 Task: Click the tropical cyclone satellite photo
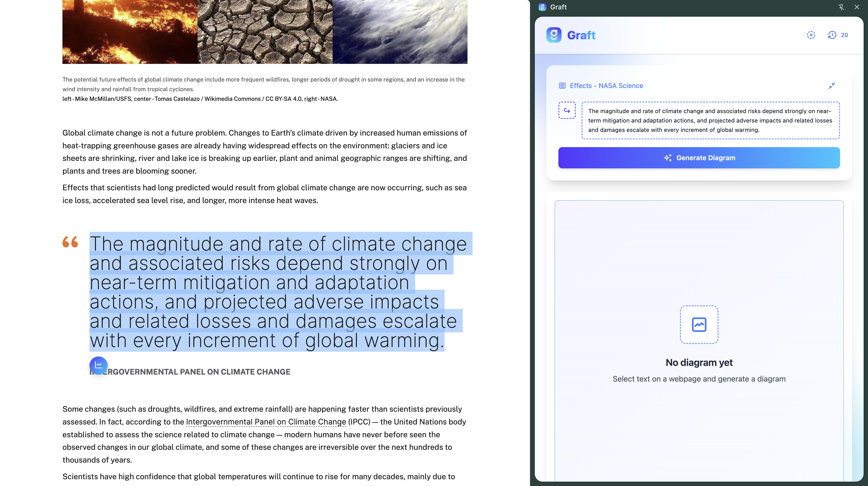400,32
